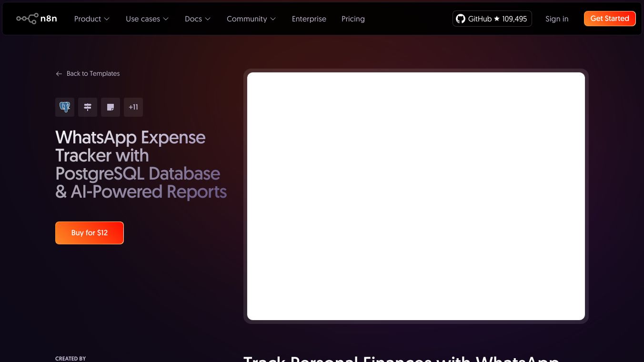The height and width of the screenshot is (362, 644).
Task: Select the sticky note node icon
Action: pos(111,107)
